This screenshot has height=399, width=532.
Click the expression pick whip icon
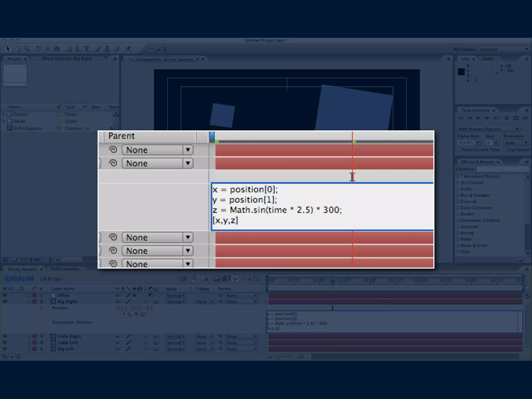[x=136, y=314]
